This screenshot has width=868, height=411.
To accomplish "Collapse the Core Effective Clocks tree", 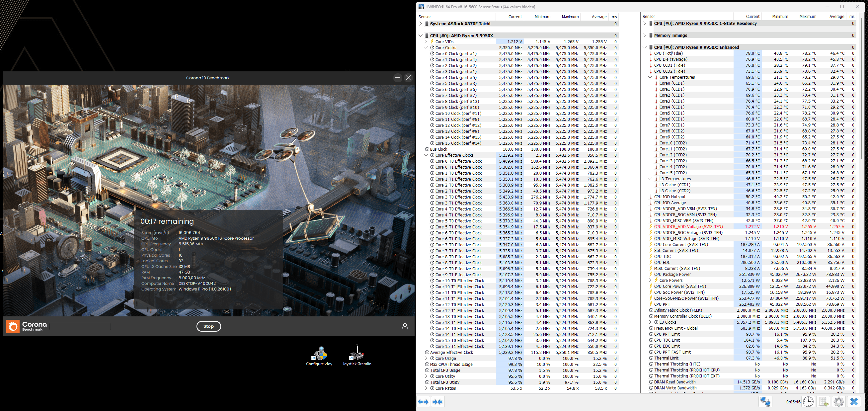I will 426,155.
